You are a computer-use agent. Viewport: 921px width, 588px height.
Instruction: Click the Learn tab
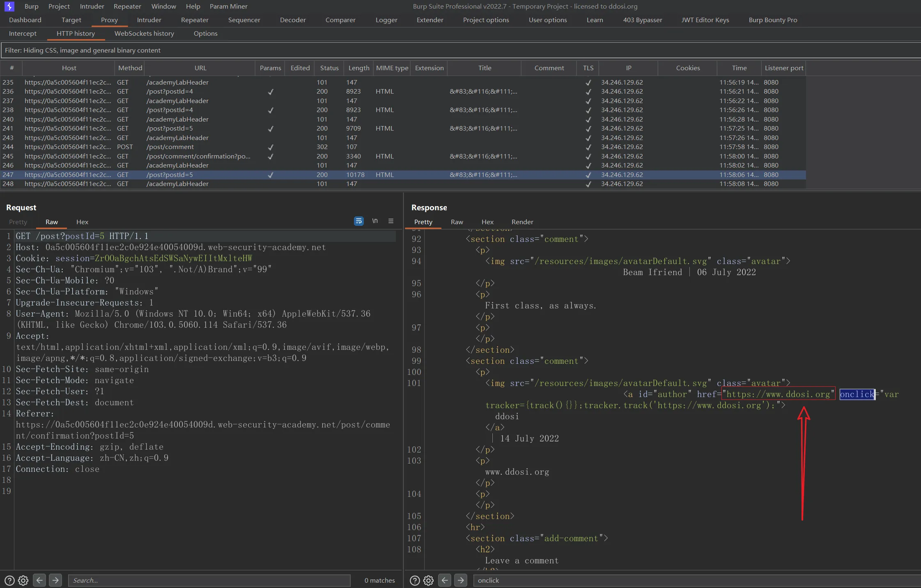point(595,20)
